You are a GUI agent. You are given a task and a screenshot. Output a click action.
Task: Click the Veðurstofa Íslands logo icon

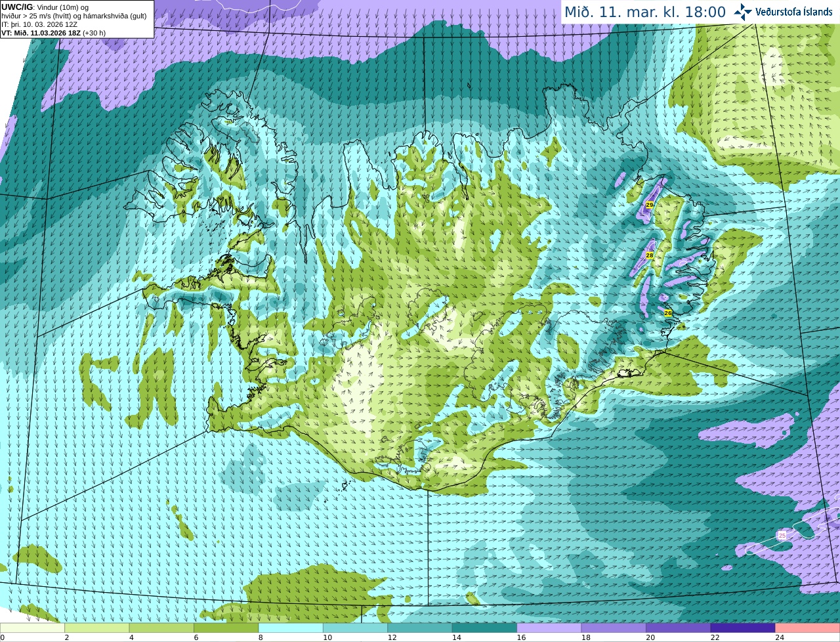[x=743, y=12]
